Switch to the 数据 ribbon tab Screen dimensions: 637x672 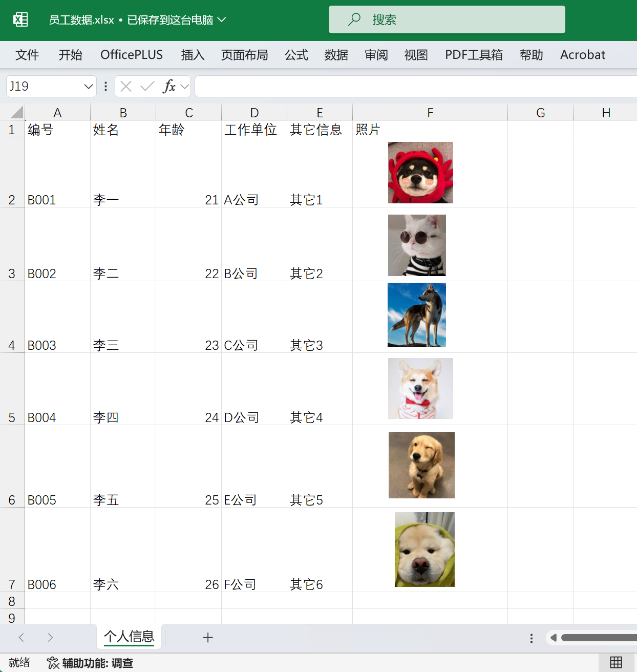coord(336,55)
